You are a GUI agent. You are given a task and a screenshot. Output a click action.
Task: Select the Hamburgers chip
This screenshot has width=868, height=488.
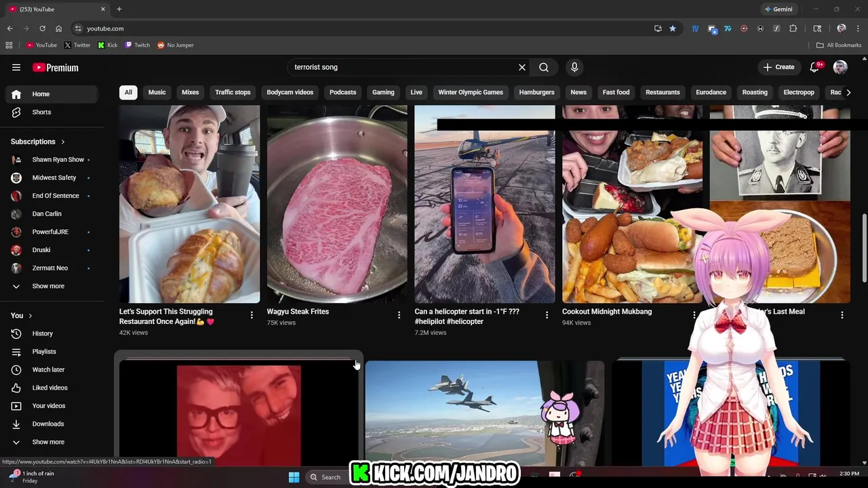click(536, 92)
